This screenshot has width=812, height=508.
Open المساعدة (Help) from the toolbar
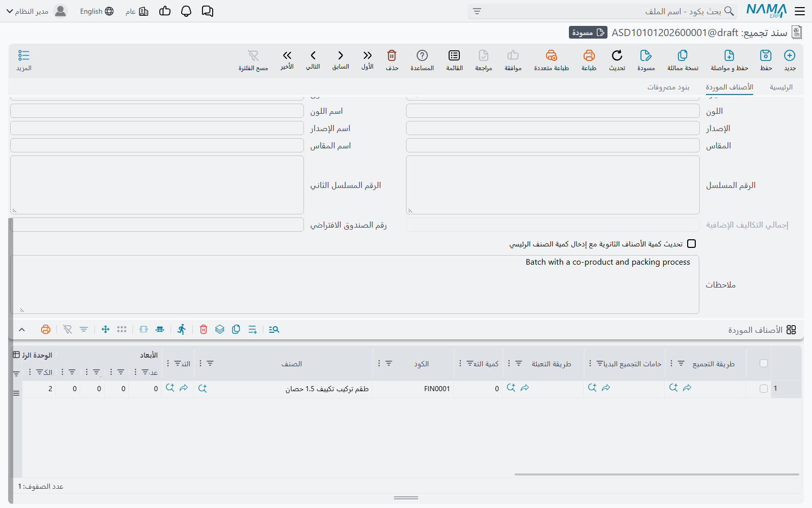[422, 55]
